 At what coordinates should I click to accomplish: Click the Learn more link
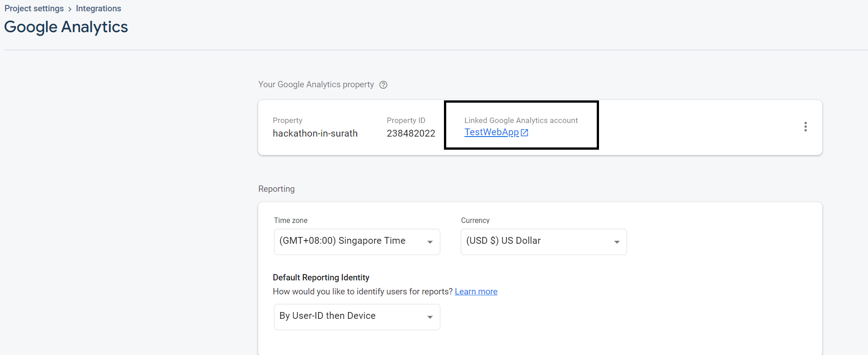476,292
